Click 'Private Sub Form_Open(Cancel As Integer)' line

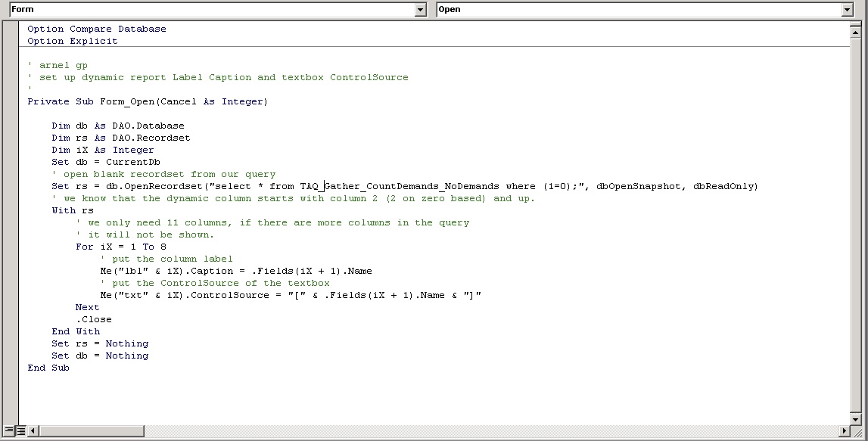tap(148, 102)
